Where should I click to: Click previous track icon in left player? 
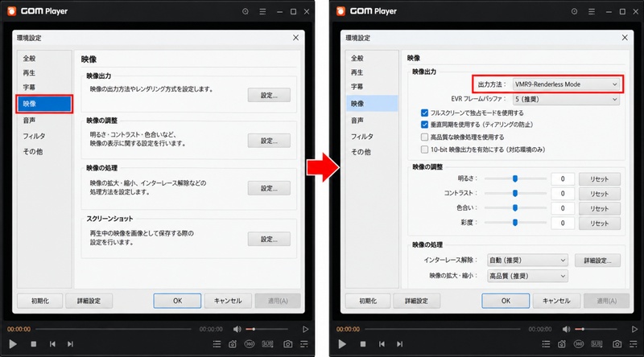click(x=52, y=344)
